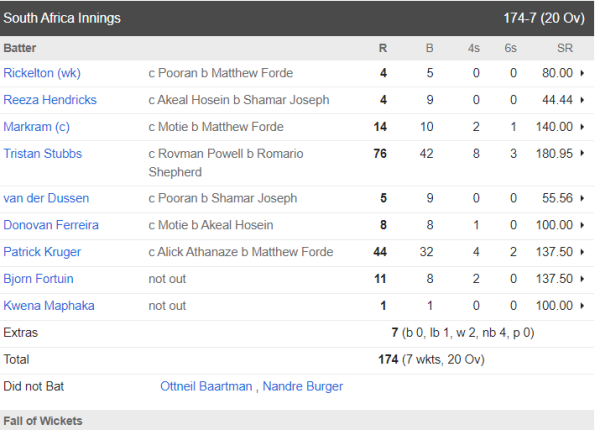Screen dimensions: 600x430
Task: Expand Markram row arrow beside 140.00
Action: click(x=583, y=127)
